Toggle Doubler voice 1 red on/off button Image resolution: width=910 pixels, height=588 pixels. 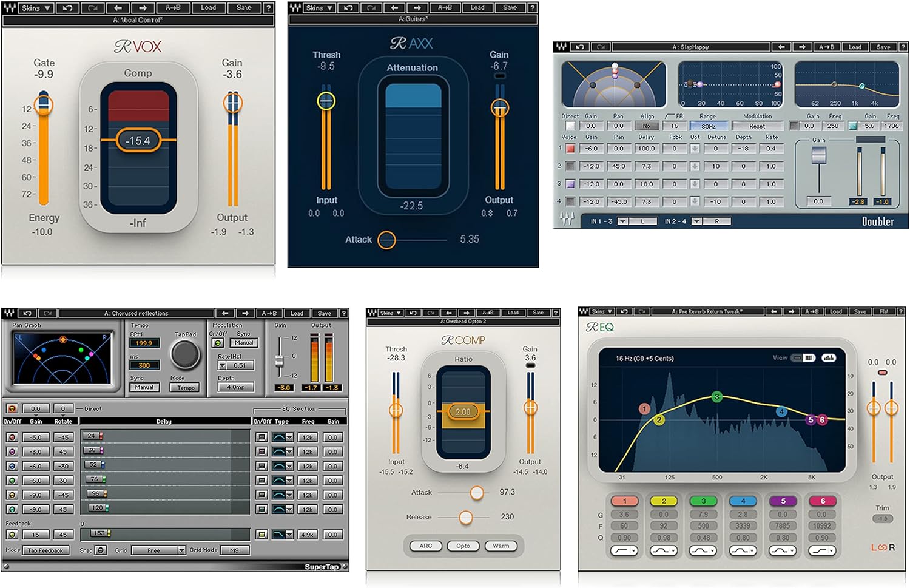click(570, 149)
